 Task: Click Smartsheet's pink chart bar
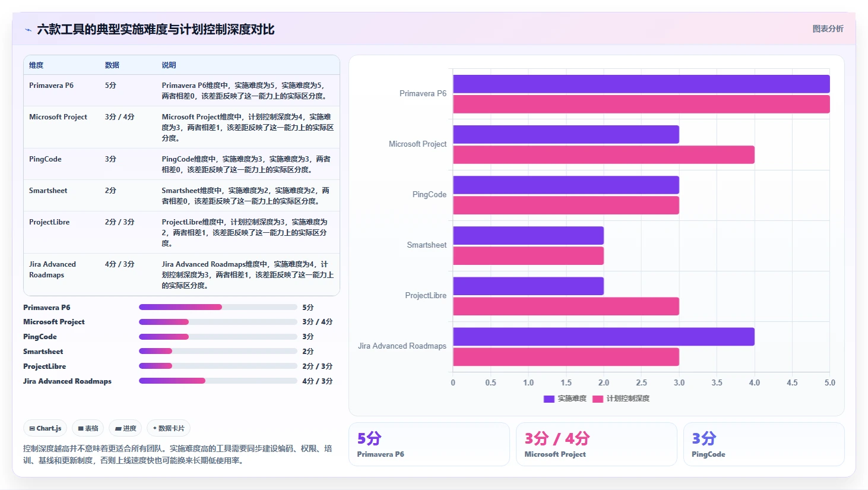pos(528,256)
